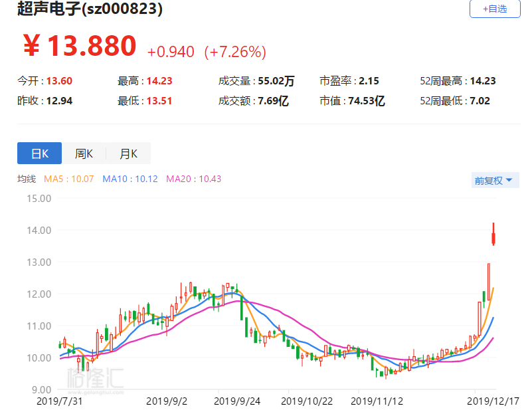Image resolution: width=532 pixels, height=410 pixels.
Task: Switch to the 月K monthly chart tab
Action: [128, 154]
